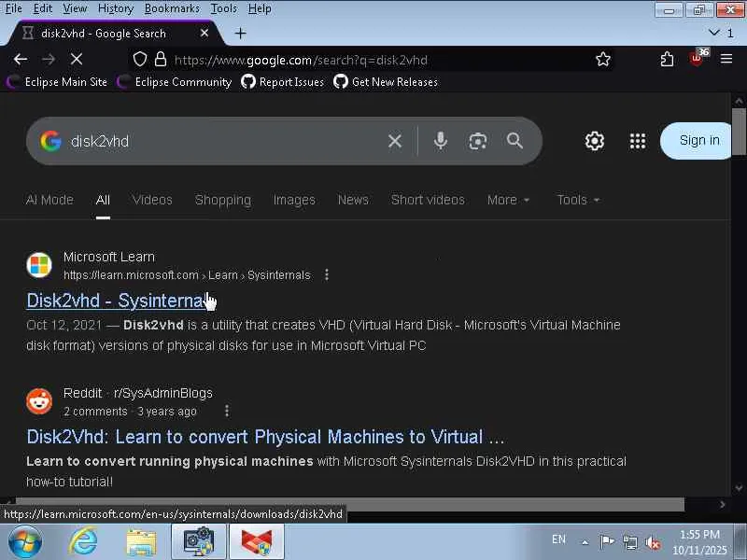The width and height of the screenshot is (747, 560).
Task: Show site security via padlock icon
Action: pyautogui.click(x=161, y=59)
